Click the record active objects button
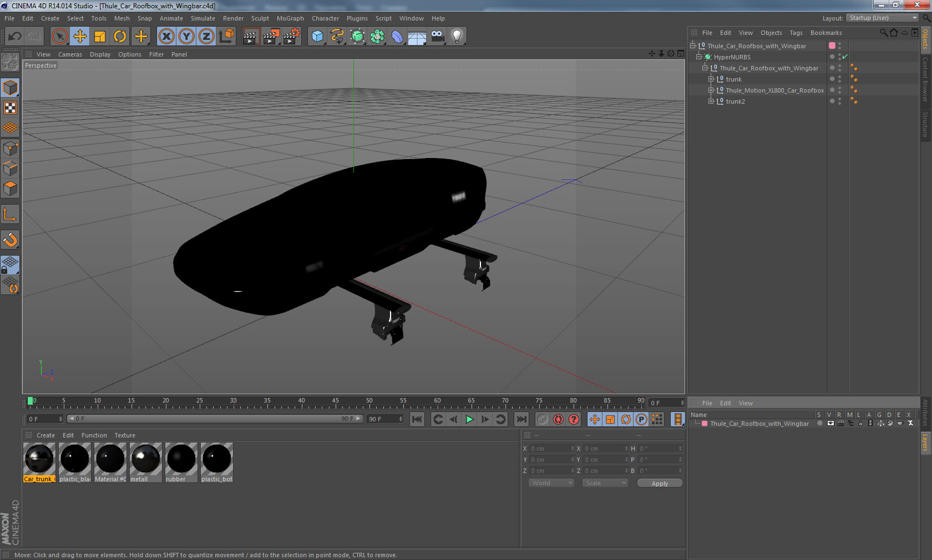The width and height of the screenshot is (932, 560). [x=543, y=419]
